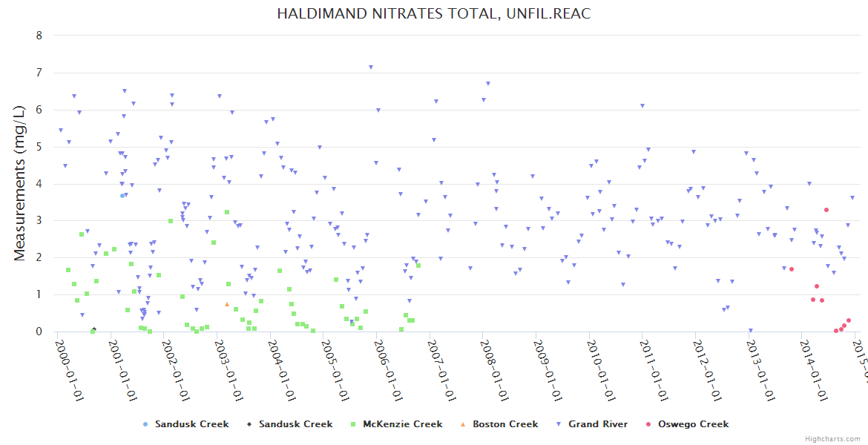
Task: Click the y-axis label 8
Action: pyautogui.click(x=39, y=36)
